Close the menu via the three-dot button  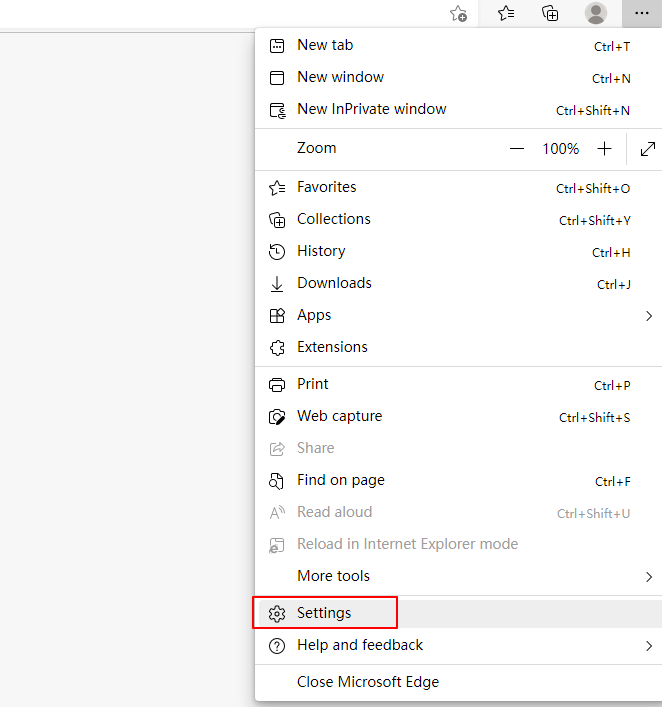pos(642,13)
